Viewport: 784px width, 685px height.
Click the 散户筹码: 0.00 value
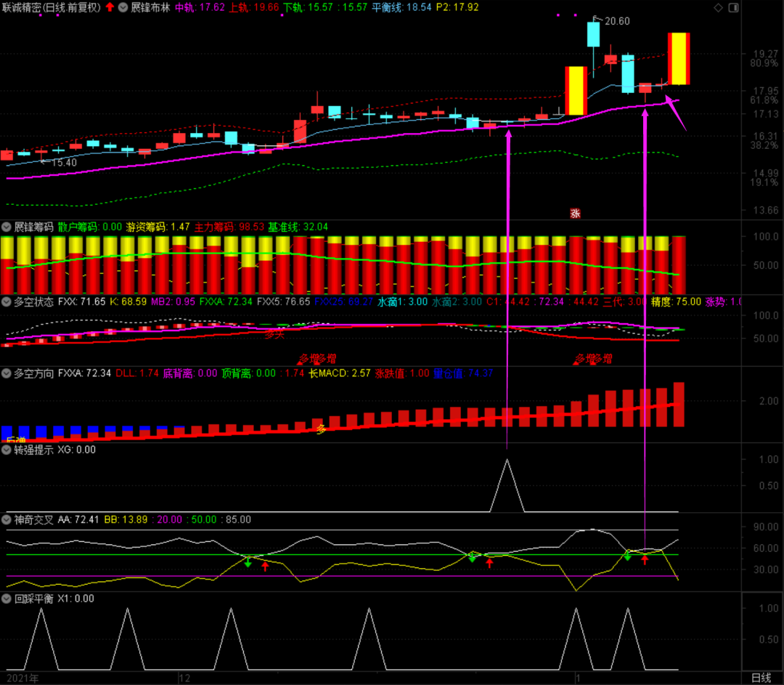89,227
